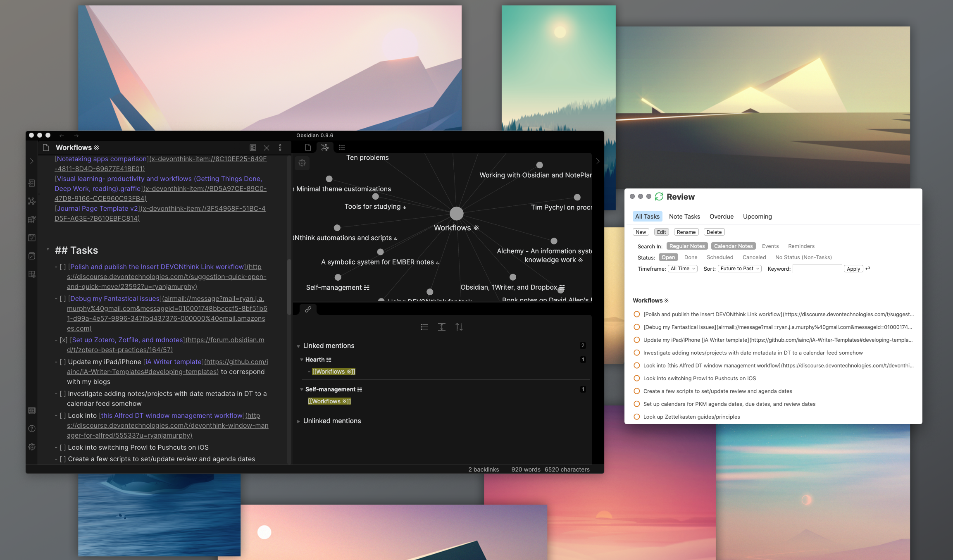Enable the Done status filter
The width and height of the screenshot is (953, 560).
coord(691,257)
